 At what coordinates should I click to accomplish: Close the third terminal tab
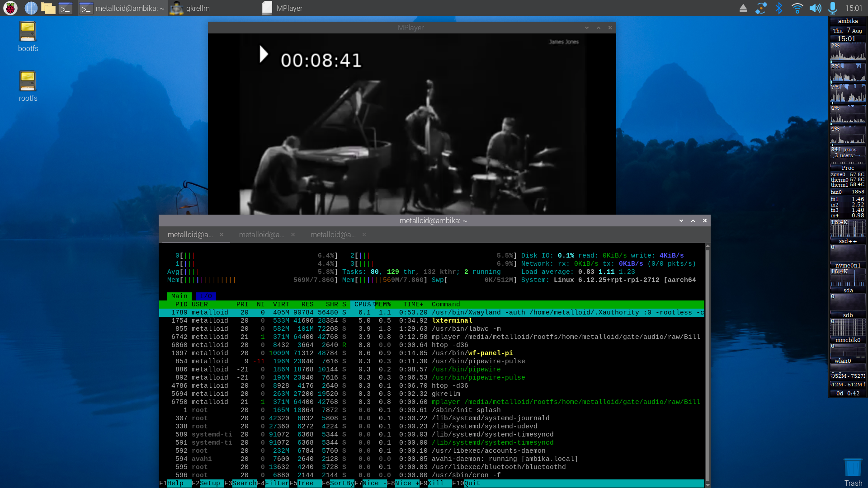point(364,235)
